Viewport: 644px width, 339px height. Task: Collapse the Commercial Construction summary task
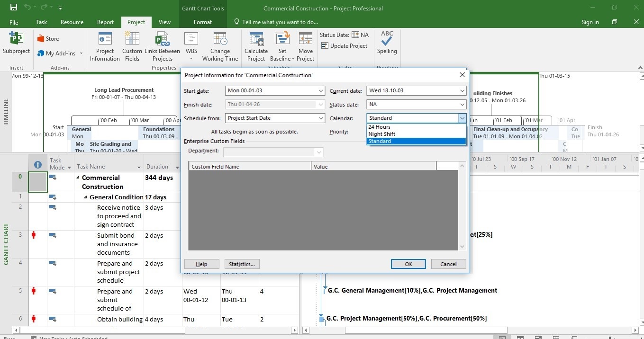click(77, 178)
